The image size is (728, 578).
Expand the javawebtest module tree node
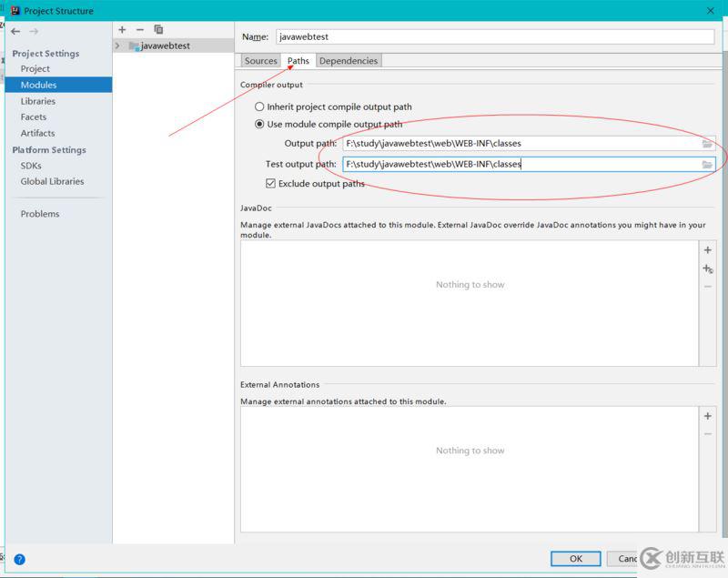pyautogui.click(x=117, y=46)
